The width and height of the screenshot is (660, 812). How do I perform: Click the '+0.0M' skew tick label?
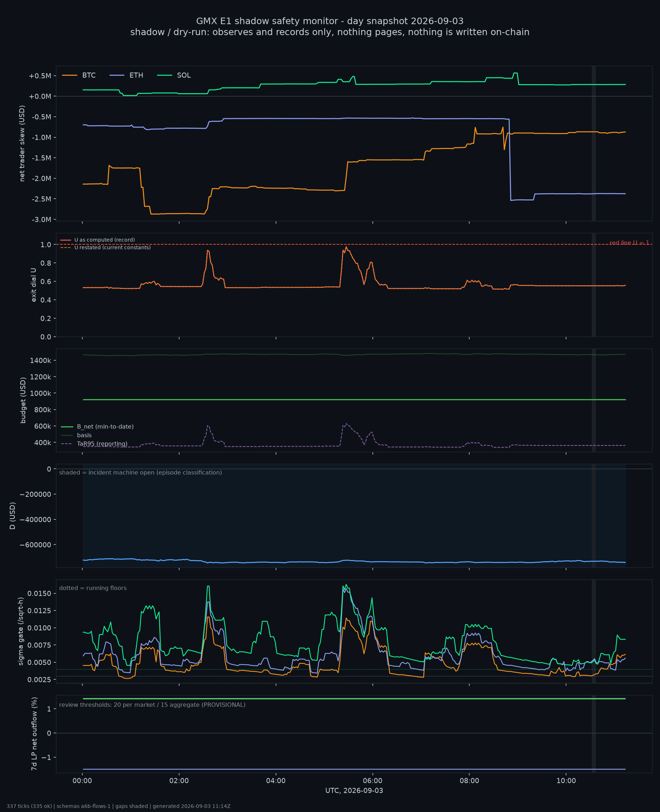tap(40, 96)
